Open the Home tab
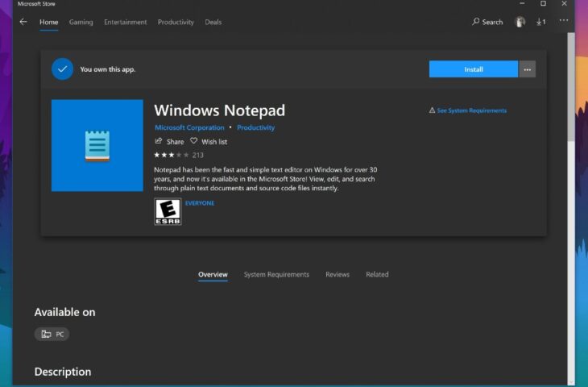 (x=49, y=22)
